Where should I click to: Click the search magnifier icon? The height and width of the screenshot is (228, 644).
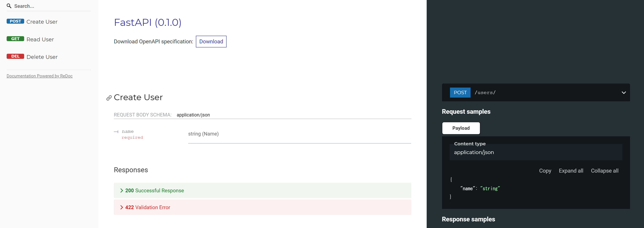point(9,6)
